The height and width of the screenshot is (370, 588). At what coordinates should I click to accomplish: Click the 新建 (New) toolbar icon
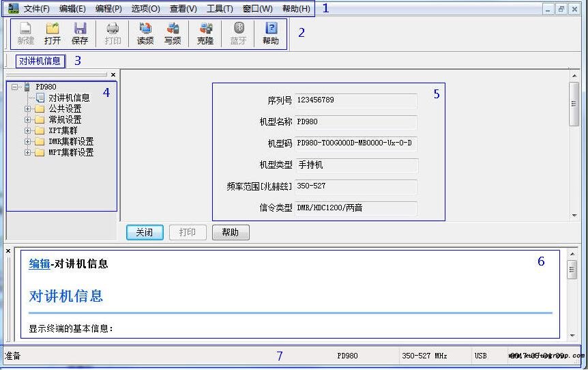pyautogui.click(x=25, y=33)
